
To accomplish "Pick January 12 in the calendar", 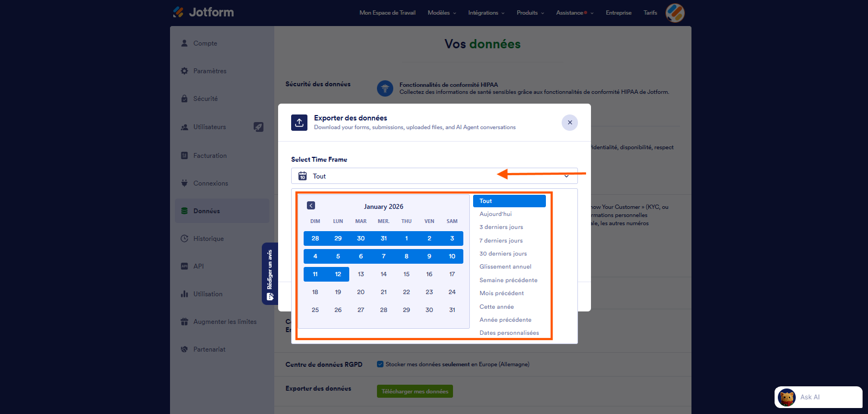I will pos(338,274).
